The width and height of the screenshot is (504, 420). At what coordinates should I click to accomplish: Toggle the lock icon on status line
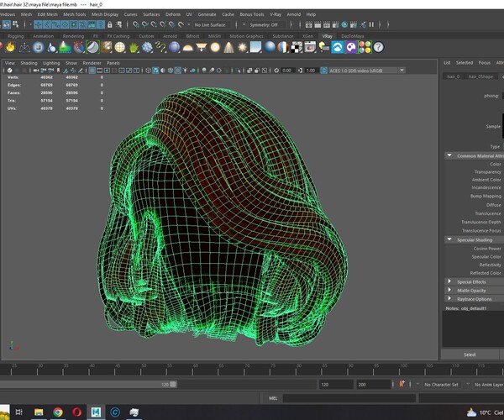click(x=110, y=24)
